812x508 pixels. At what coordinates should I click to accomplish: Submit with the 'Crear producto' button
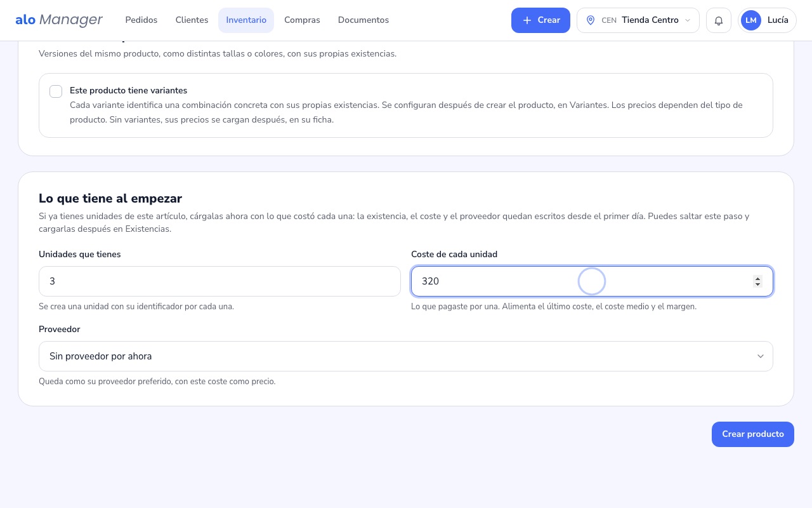click(x=753, y=434)
